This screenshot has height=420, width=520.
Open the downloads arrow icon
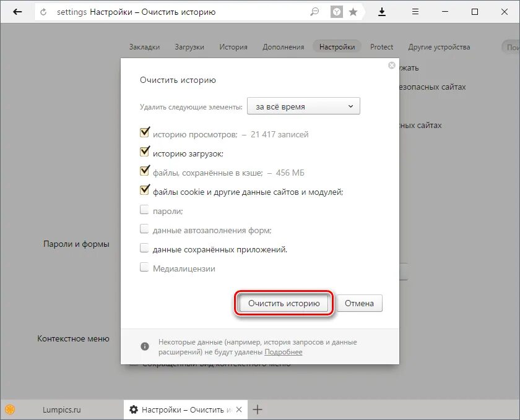pyautogui.click(x=382, y=12)
